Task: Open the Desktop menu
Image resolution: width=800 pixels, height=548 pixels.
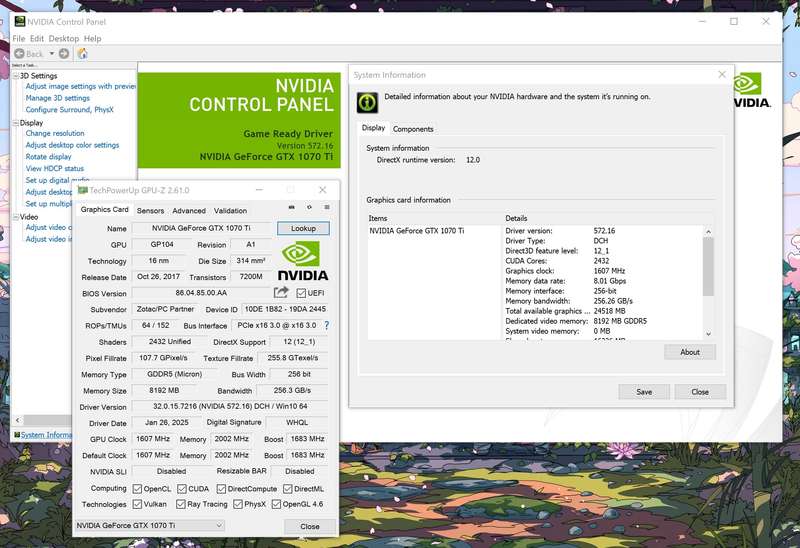Action: pyautogui.click(x=64, y=38)
